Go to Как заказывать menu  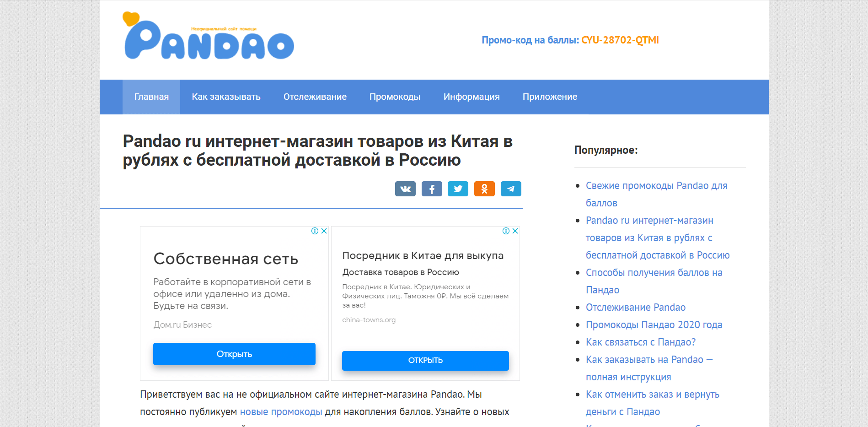[226, 97]
